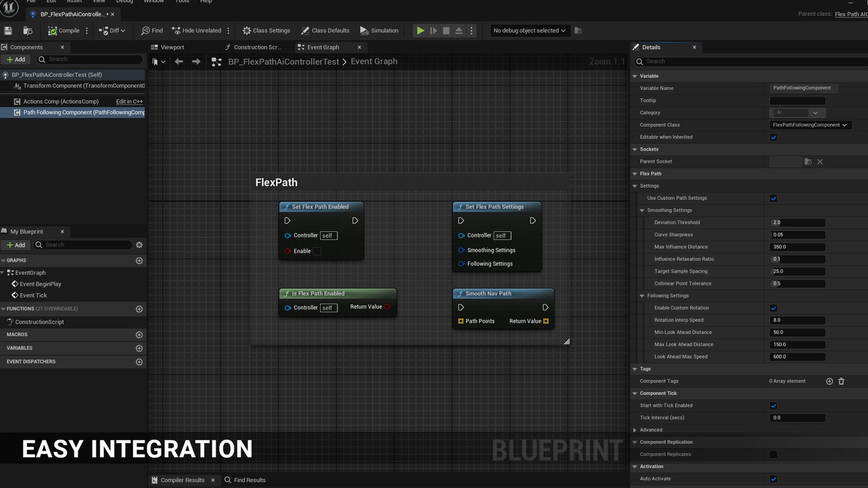The image size is (868, 488).
Task: Click BP_FlexPathAiControllerTest breadcrumb
Action: (x=283, y=62)
